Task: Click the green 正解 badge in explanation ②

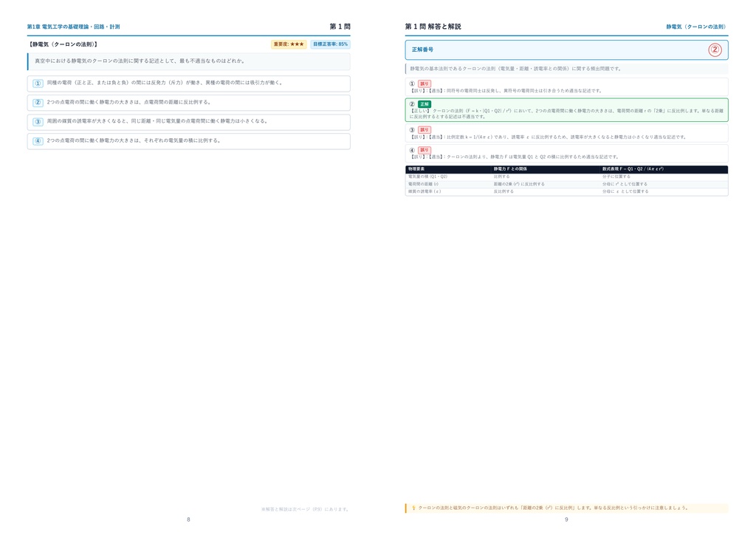Action: (x=425, y=104)
